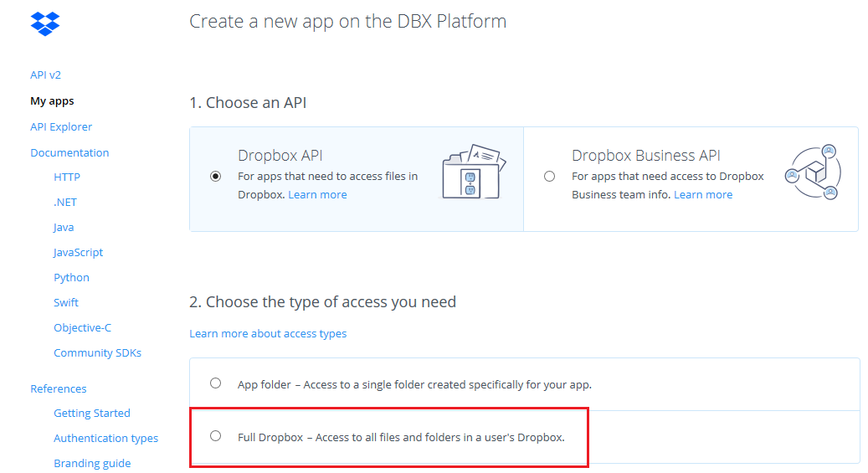Open Objective-C documentation link
Screen dimensions: 868x473
(83, 328)
